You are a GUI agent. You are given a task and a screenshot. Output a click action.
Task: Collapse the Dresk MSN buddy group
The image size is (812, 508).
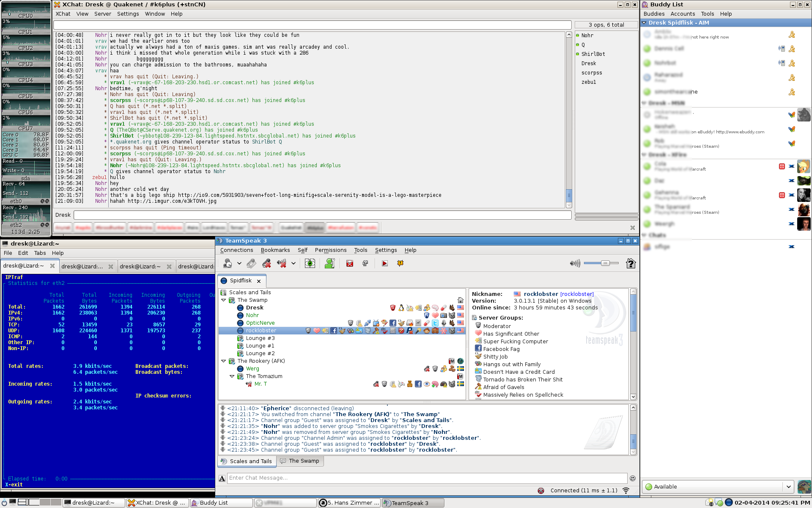(645, 103)
